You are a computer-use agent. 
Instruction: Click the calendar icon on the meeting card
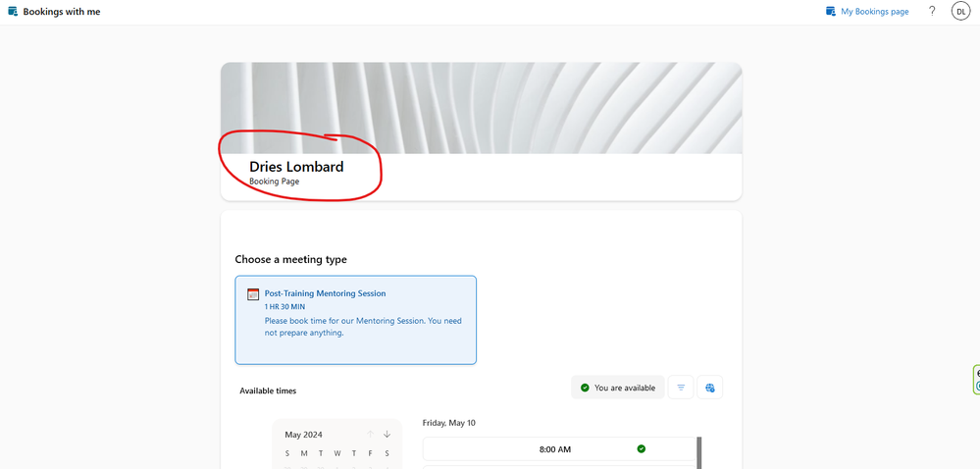[x=253, y=294]
